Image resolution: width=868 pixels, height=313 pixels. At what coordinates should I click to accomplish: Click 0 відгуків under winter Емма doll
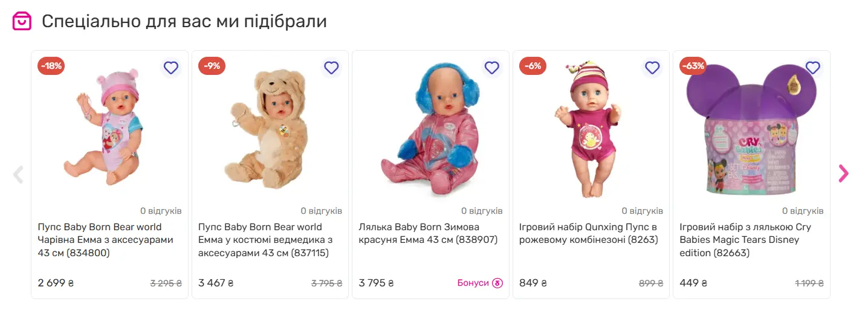482,211
